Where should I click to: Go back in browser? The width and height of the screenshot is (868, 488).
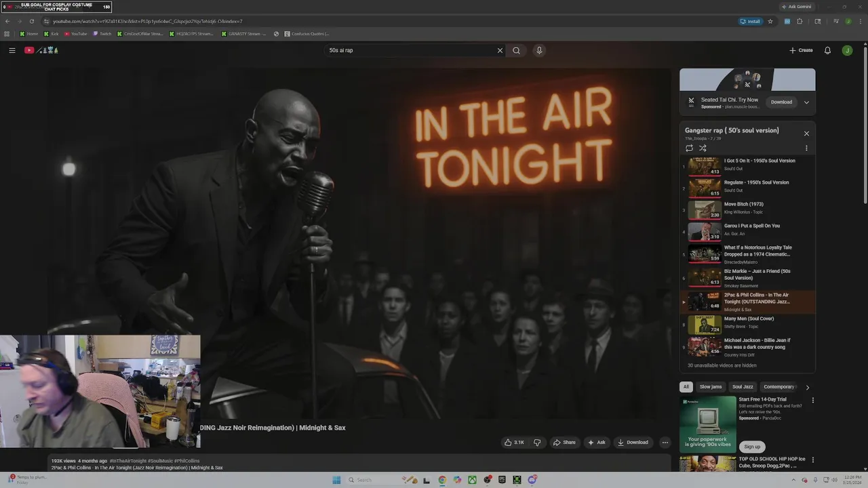click(x=7, y=21)
